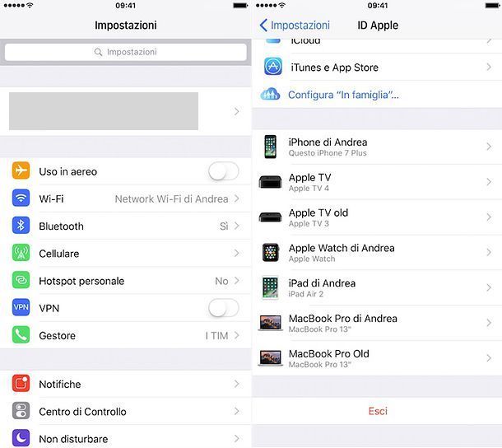Open Configura "In famiglia" link
Screen dimensions: 502x448
point(343,95)
